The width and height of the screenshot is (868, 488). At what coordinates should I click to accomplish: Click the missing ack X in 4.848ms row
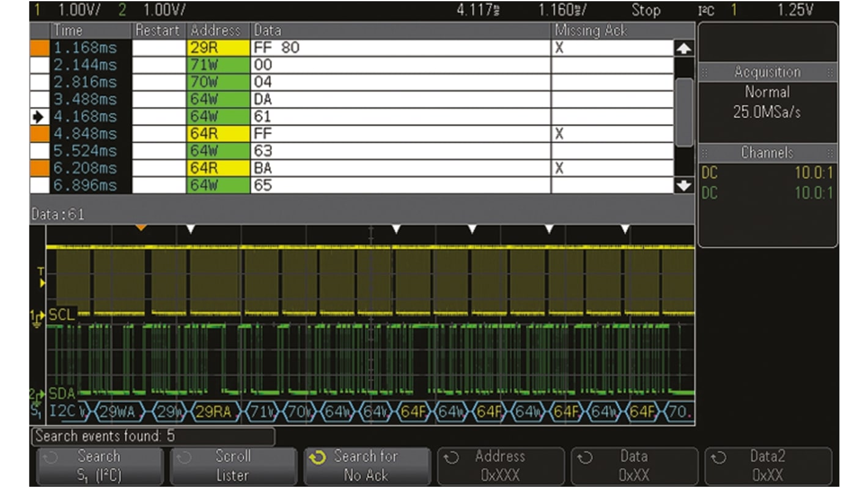[x=559, y=133]
